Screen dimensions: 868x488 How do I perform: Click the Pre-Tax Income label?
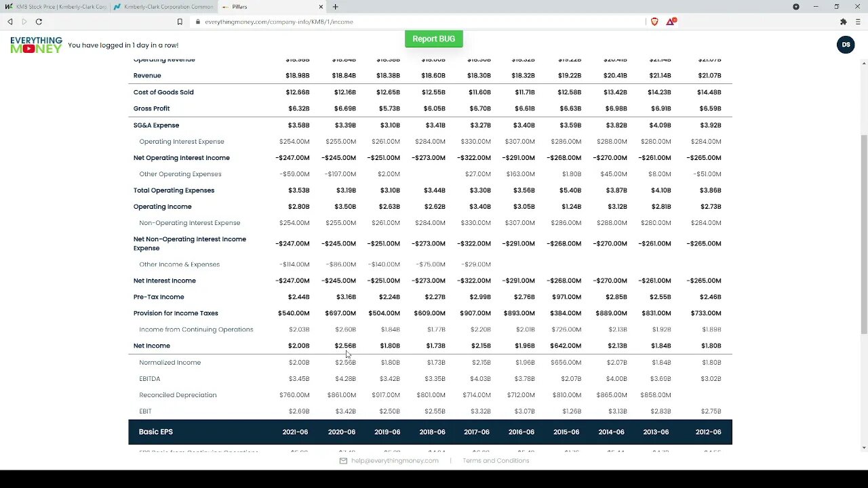click(x=159, y=297)
